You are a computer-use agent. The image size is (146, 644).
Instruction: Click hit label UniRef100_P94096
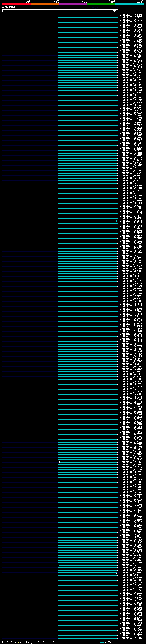[x=131, y=377]
